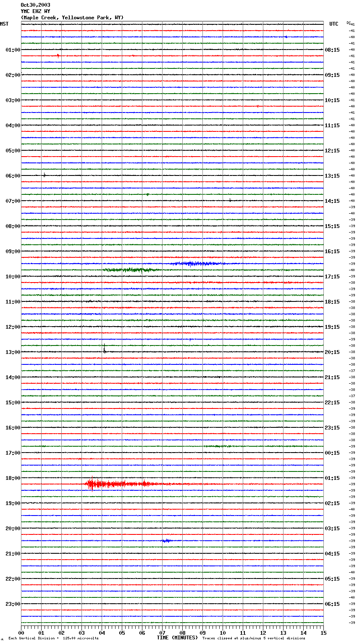Screen dimensions: 357x644
Task: Select the 13:00 MST row label
Action: 13,352
